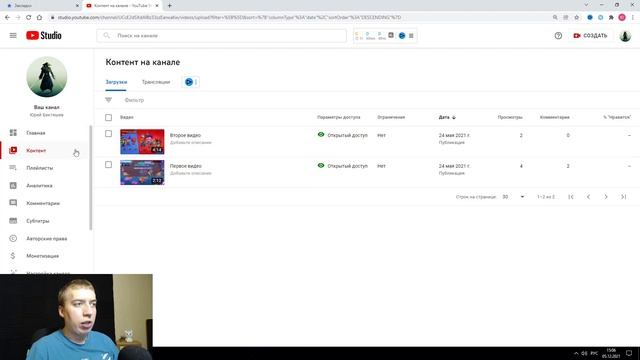The image size is (640, 360).
Task: Click the filter funnel icon
Action: click(x=108, y=100)
